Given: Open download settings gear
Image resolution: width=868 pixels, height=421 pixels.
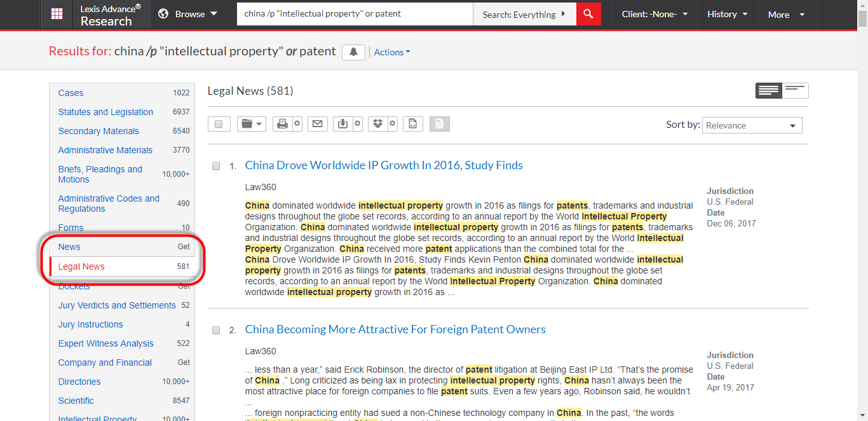Looking at the screenshot, I should click(x=357, y=124).
